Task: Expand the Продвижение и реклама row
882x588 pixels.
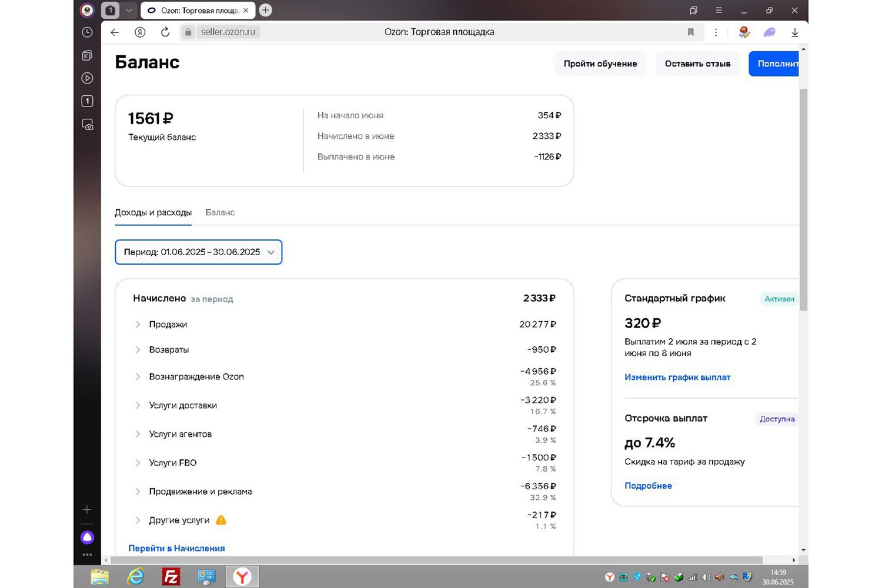Action: click(138, 492)
